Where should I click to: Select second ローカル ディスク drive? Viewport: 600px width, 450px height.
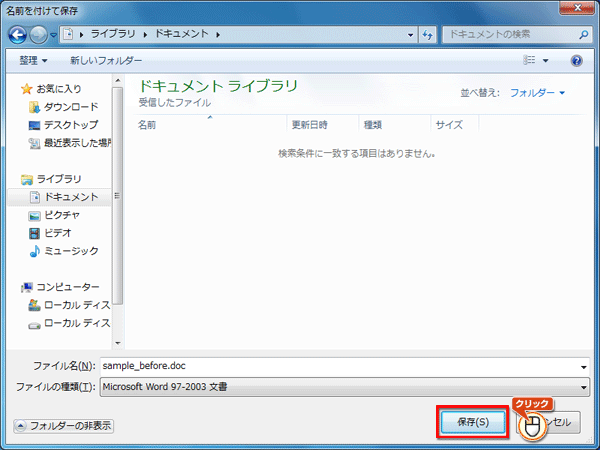pyautogui.click(x=77, y=323)
